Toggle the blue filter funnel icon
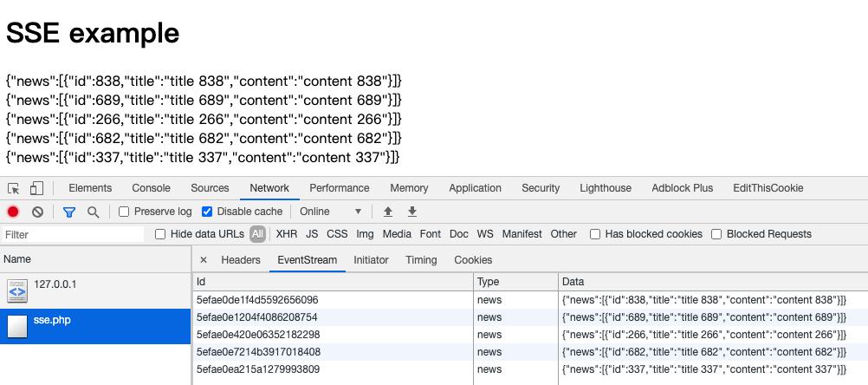 point(69,212)
